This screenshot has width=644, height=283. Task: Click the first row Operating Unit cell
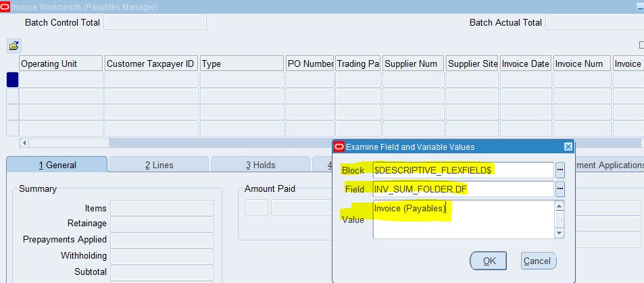(61, 80)
